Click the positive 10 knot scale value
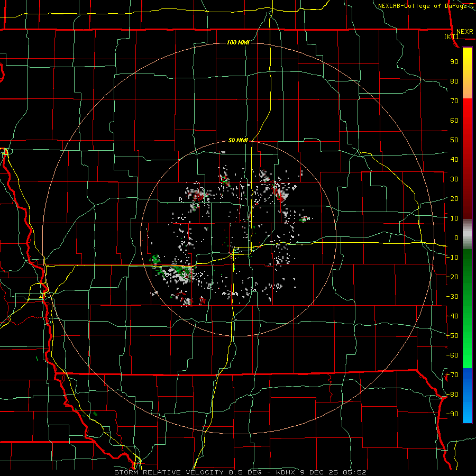 point(454,218)
